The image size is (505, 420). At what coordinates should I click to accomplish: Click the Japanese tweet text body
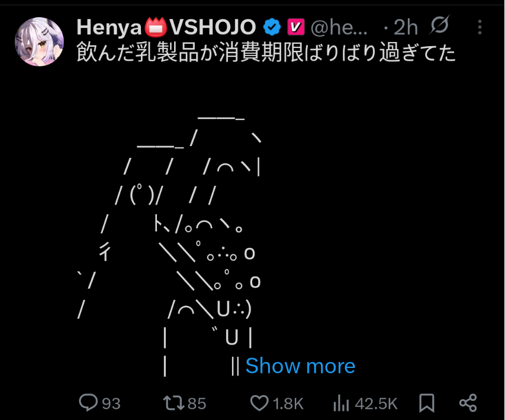coord(266,53)
